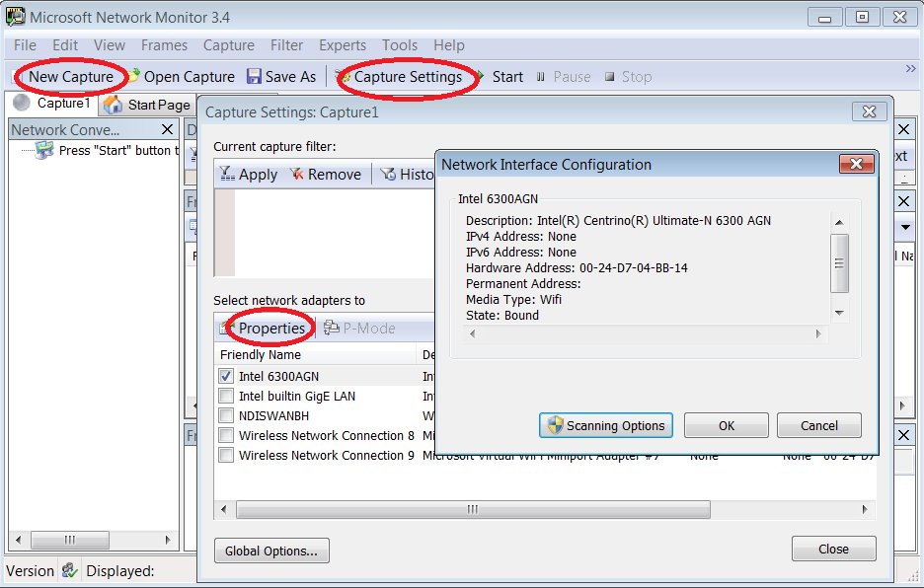Open the Frames menu

(x=164, y=45)
